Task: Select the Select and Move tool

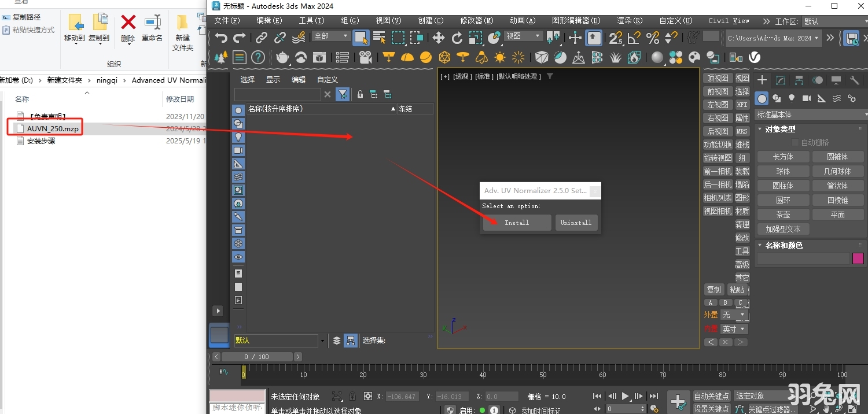Action: click(x=438, y=38)
